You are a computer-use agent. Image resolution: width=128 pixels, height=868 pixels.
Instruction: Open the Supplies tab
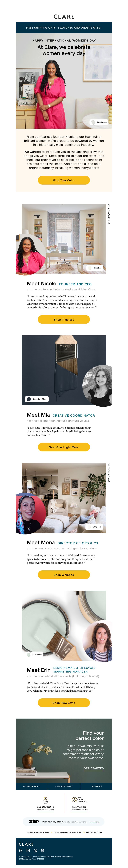[96, 786]
